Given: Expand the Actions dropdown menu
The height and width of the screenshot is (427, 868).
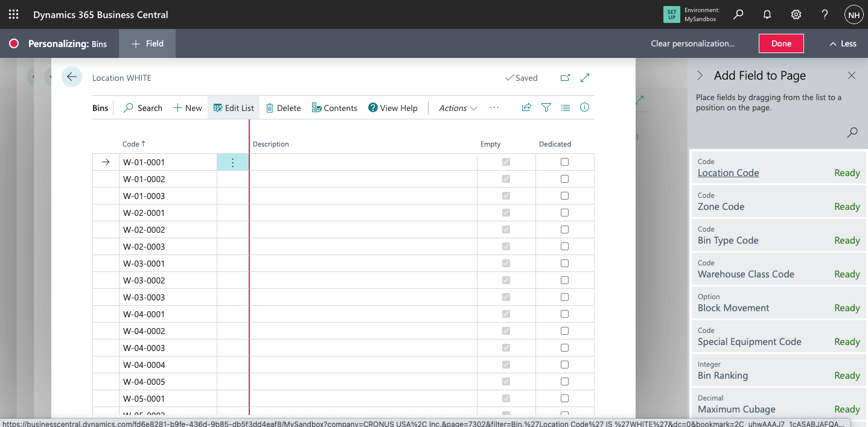Looking at the screenshot, I should tap(458, 108).
